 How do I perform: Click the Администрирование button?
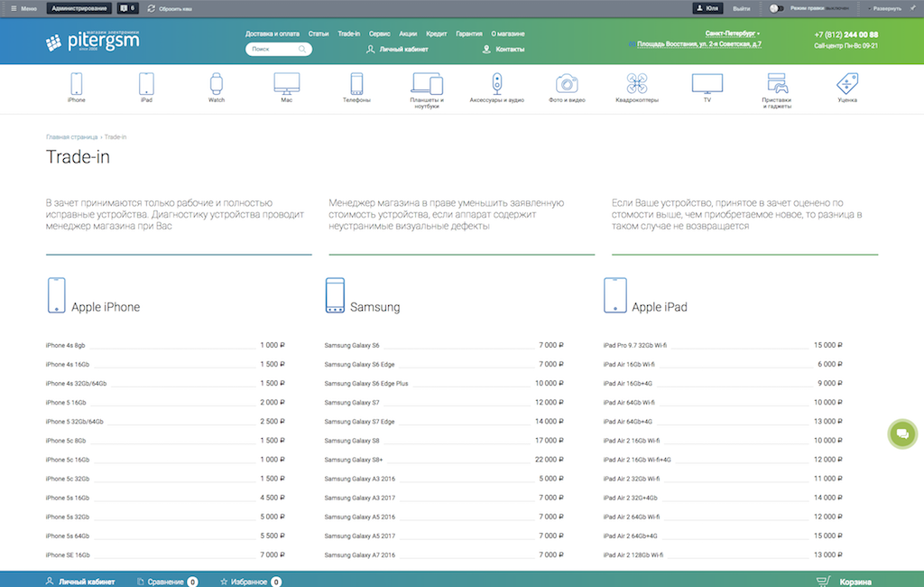(79, 9)
